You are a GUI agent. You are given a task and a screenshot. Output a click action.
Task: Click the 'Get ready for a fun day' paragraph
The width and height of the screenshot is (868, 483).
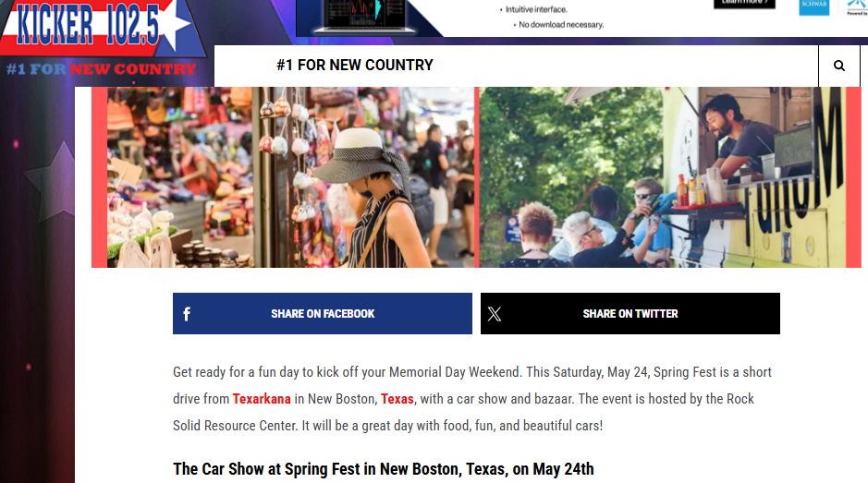coord(471,398)
